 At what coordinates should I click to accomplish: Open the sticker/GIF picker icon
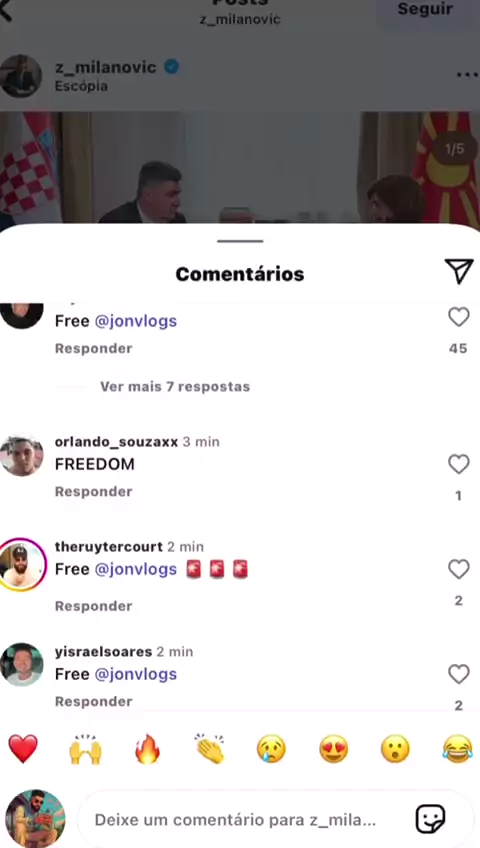pos(430,819)
